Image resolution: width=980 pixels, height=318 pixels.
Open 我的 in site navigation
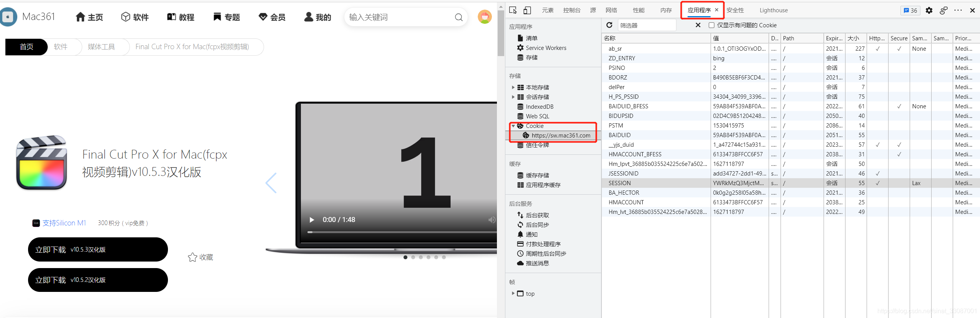pyautogui.click(x=317, y=17)
